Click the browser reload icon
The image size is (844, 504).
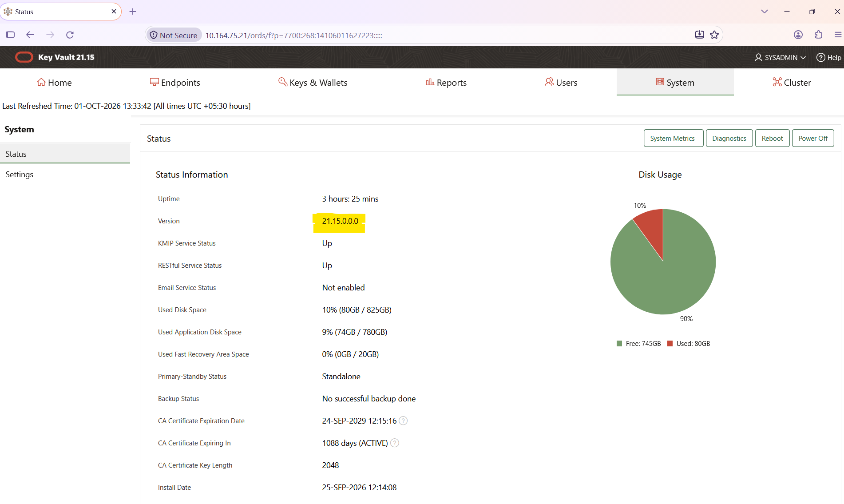pyautogui.click(x=70, y=35)
